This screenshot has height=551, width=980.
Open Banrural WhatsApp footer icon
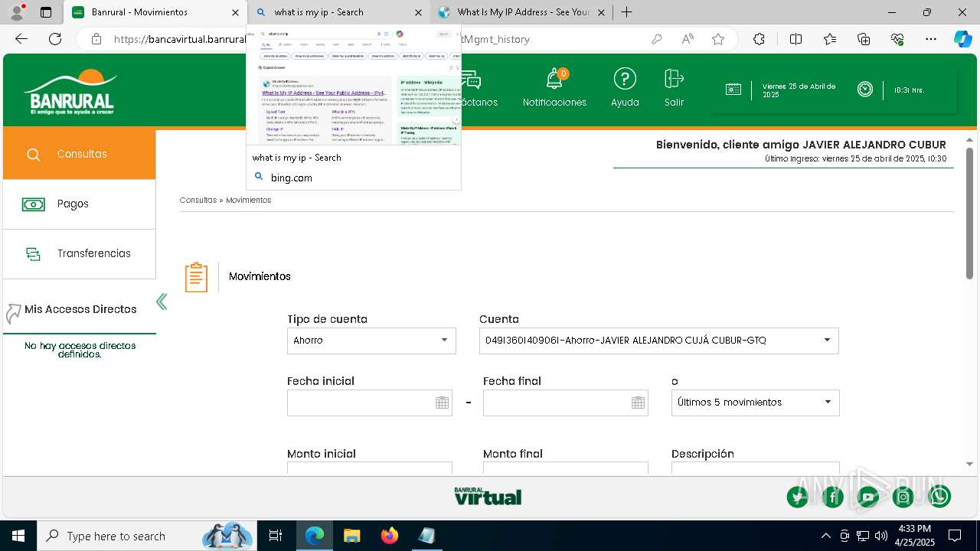939,497
